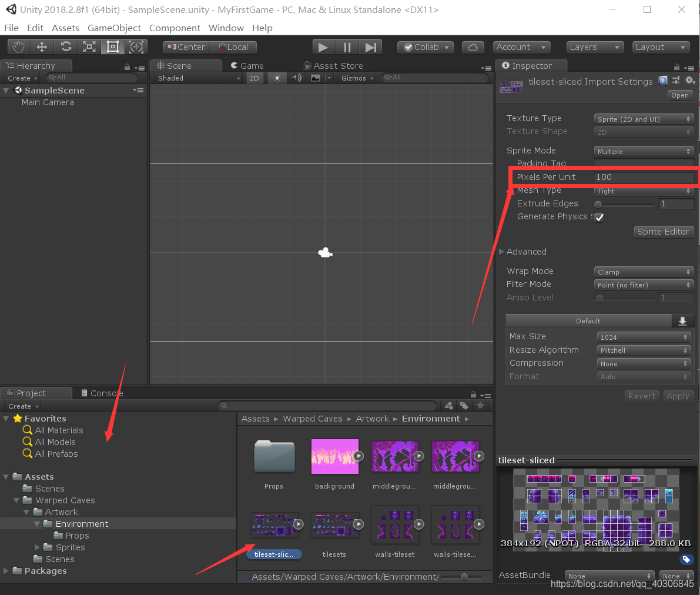Open the Max Size dropdown
700x595 pixels.
point(644,337)
